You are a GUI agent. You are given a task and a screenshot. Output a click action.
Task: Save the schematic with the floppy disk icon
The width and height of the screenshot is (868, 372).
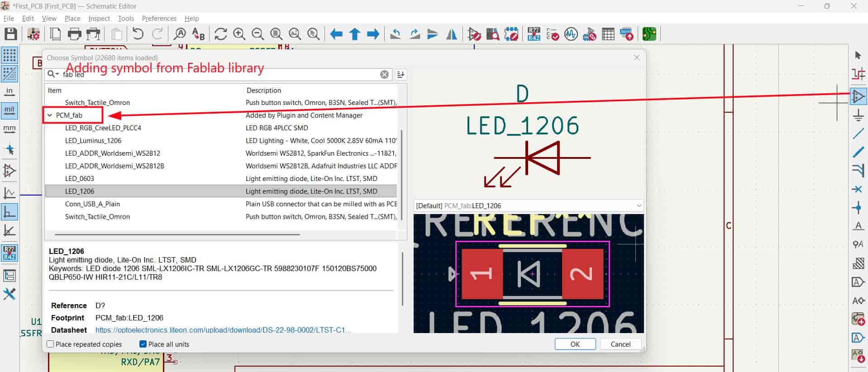10,34
